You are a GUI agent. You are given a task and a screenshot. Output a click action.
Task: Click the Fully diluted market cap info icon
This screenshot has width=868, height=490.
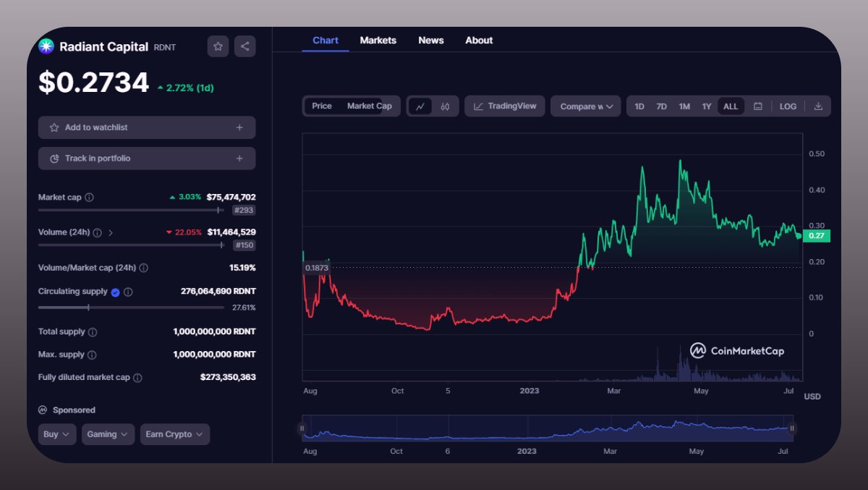(x=137, y=378)
